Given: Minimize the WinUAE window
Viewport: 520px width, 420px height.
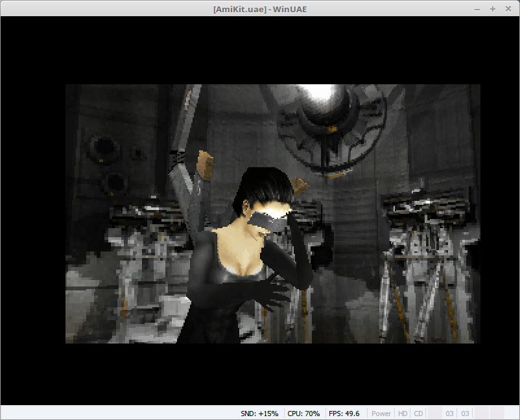Looking at the screenshot, I should click(477, 9).
